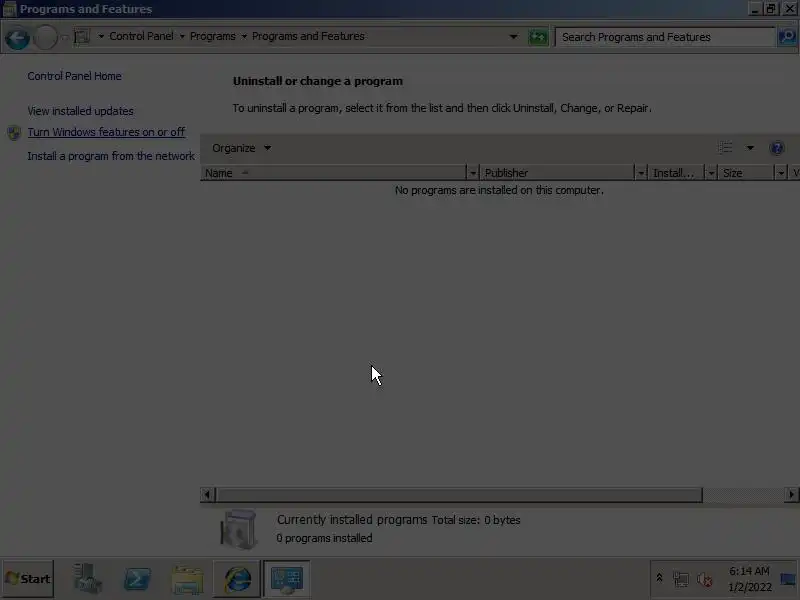Open the recent pages dropdown arrow
Viewport: 800px width, 600px height.
pyautogui.click(x=65, y=37)
